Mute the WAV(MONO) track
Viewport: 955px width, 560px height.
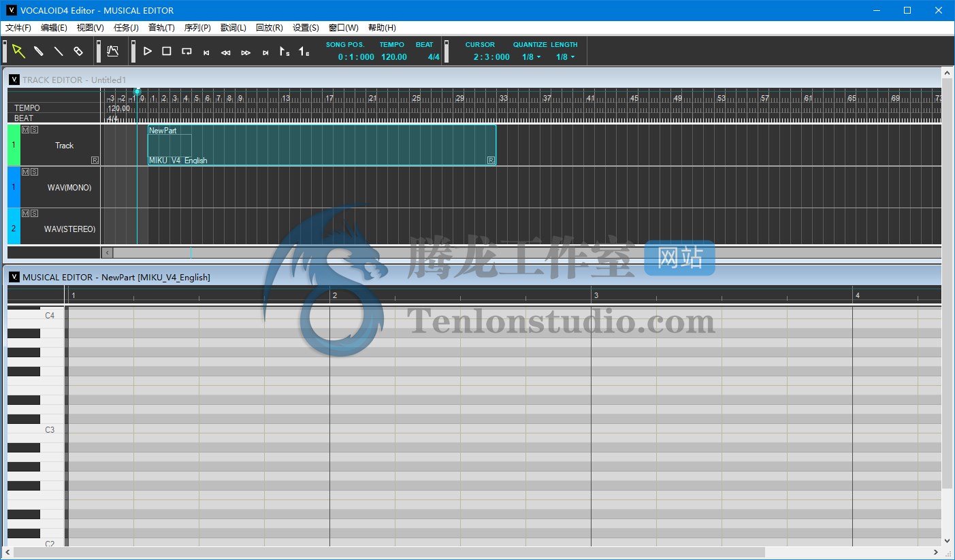[25, 171]
